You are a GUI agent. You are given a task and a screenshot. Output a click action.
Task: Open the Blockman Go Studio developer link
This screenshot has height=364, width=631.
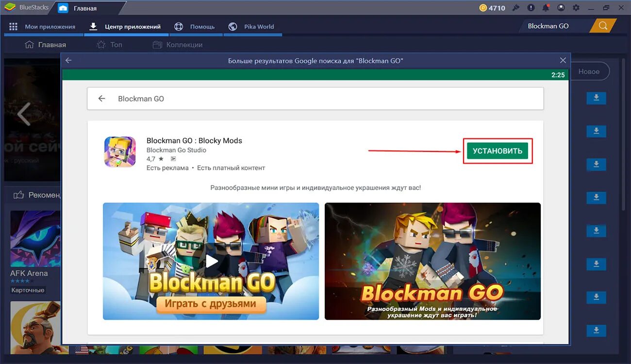(176, 150)
